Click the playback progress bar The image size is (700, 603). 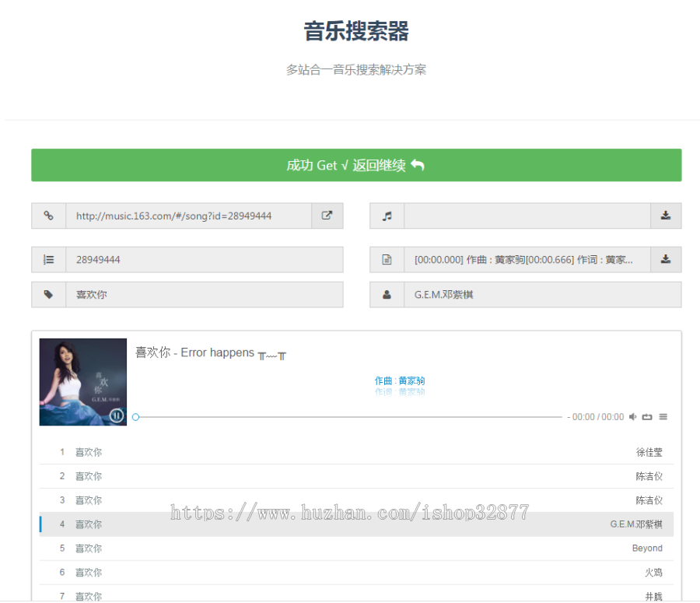tap(348, 417)
